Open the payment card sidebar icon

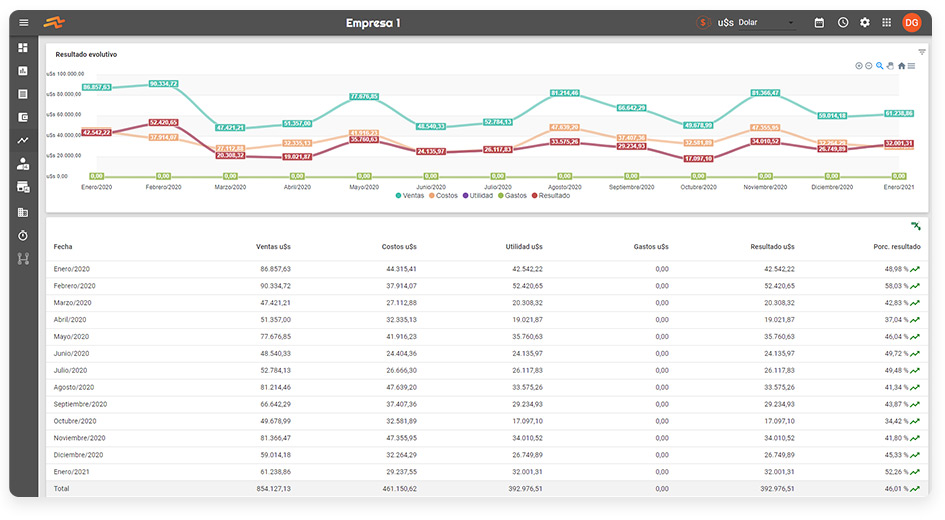click(23, 187)
